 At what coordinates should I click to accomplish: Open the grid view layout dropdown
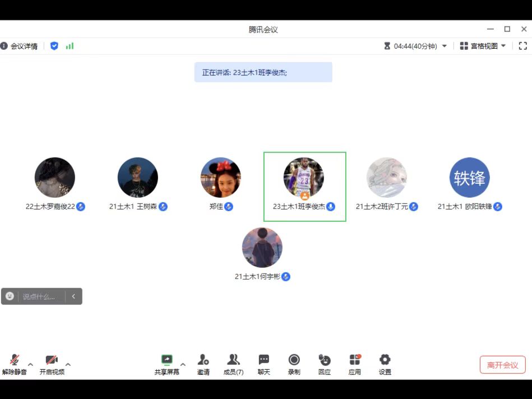[x=483, y=46]
